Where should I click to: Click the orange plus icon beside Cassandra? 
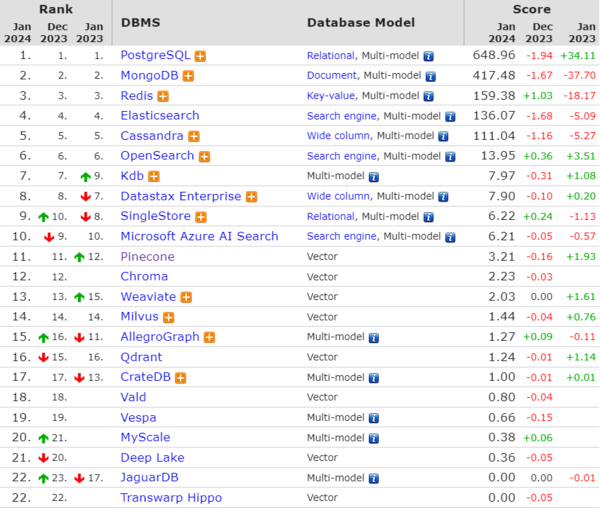[x=194, y=137]
